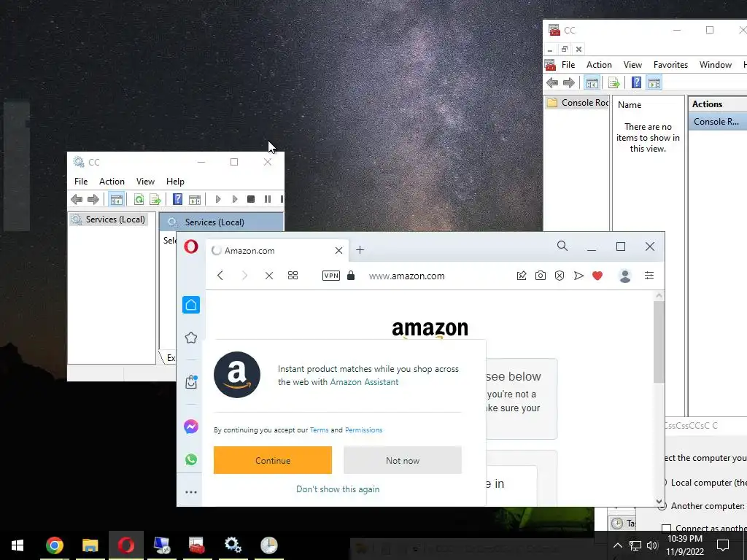Screen dimensions: 747x560
Task: Click Export List icon in Services toolbar
Action: 155,199
